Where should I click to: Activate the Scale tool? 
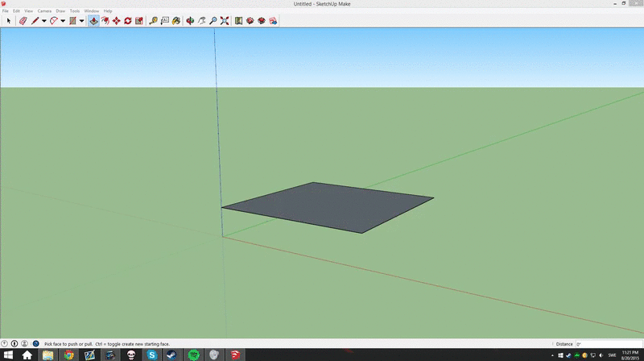coord(139,21)
